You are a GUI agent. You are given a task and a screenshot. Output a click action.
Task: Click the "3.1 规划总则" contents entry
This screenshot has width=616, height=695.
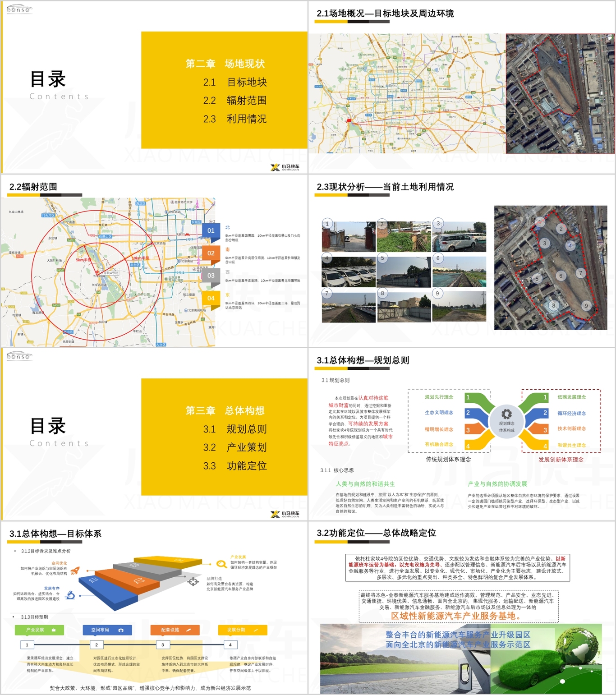coord(235,429)
